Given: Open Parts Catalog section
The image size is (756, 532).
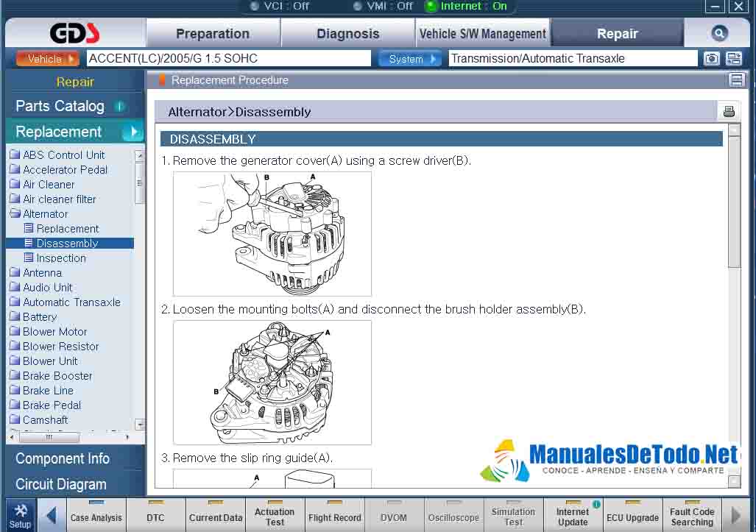Looking at the screenshot, I should (60, 106).
